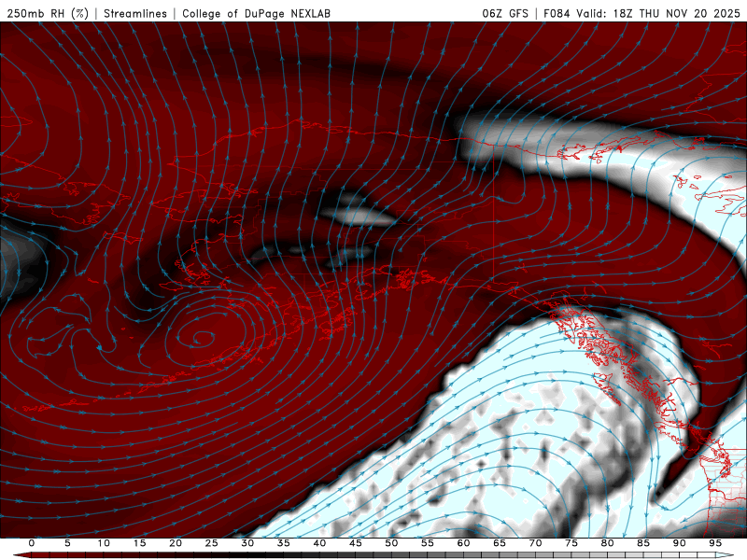Click the "F084" forecast hour text
This screenshot has width=747, height=560.
(557, 13)
